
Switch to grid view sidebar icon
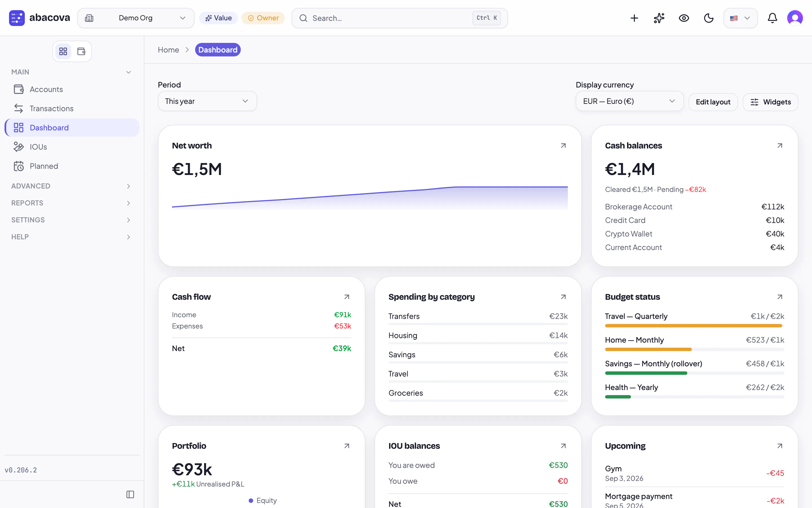(63, 51)
